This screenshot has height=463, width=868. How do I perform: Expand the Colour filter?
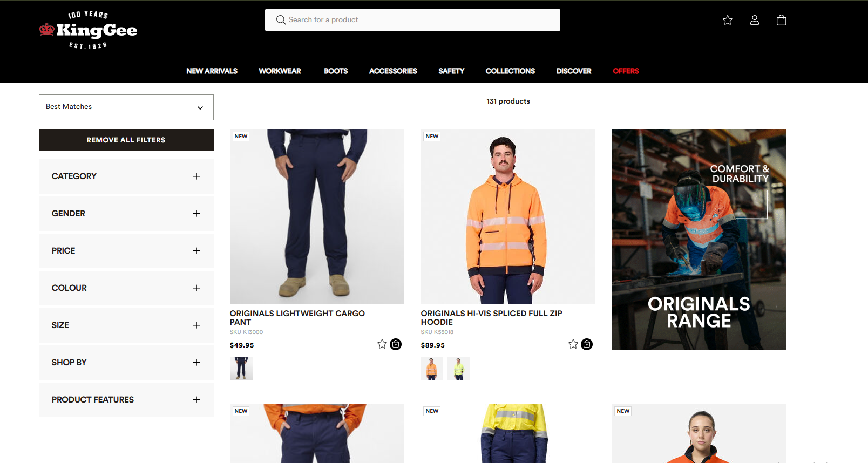(126, 288)
